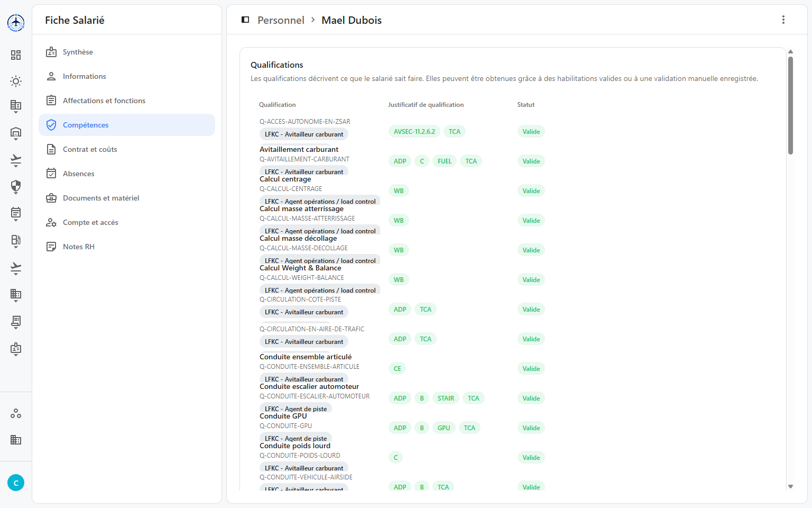Open the fuel pump icon menu

point(16,241)
